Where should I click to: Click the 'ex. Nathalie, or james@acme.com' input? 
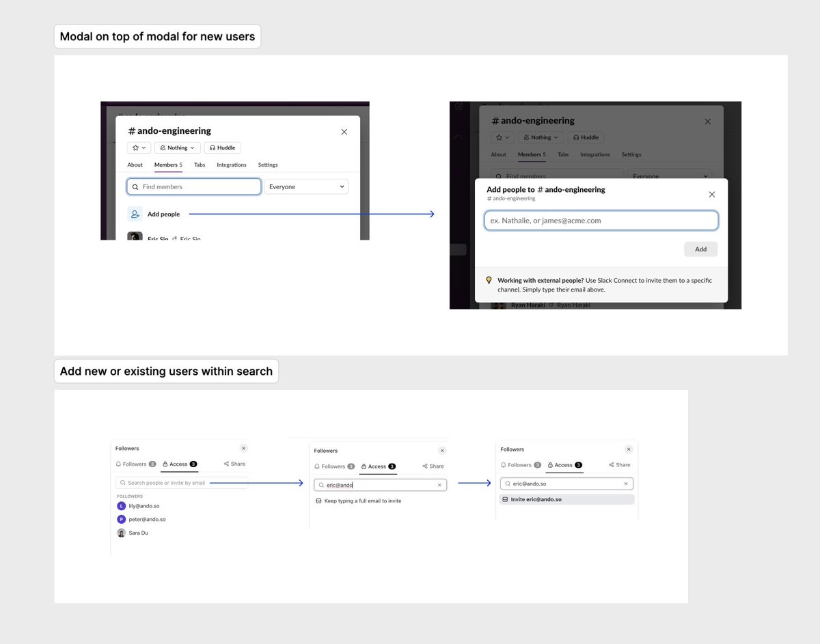[x=601, y=221]
